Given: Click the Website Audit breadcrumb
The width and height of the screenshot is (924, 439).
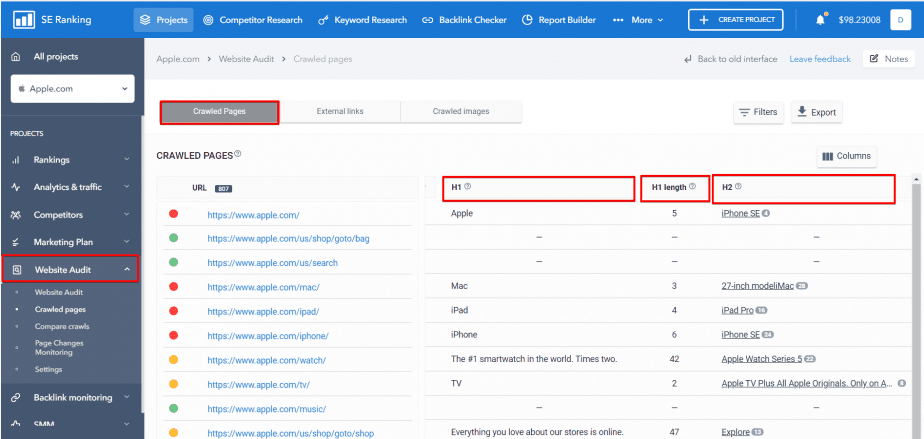Looking at the screenshot, I should [246, 59].
